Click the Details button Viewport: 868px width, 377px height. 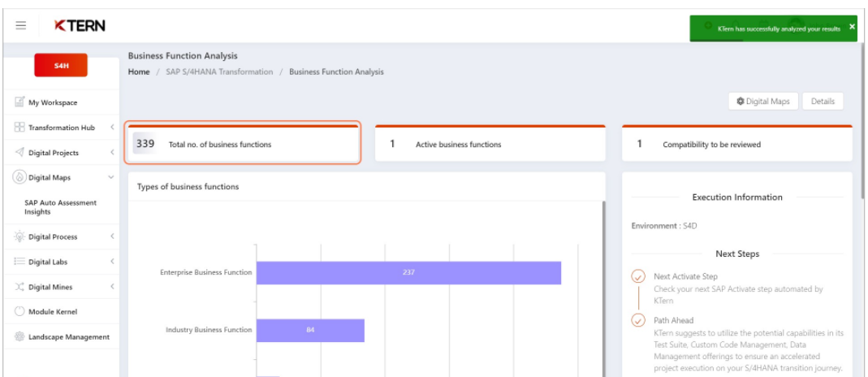pos(823,102)
